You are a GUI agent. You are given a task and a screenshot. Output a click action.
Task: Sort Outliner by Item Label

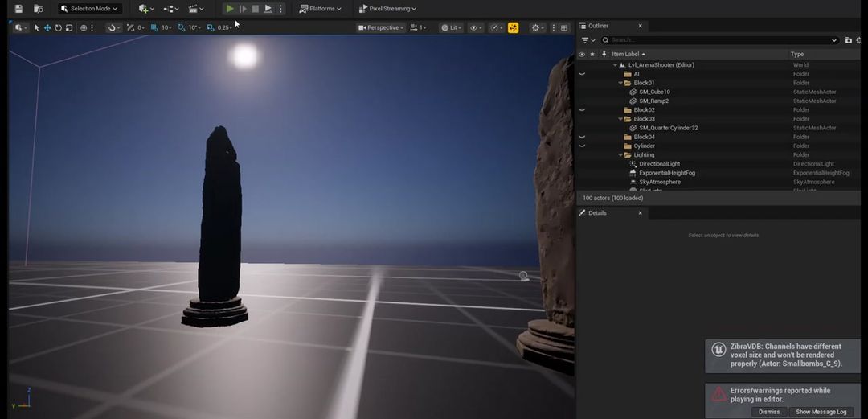(x=628, y=55)
